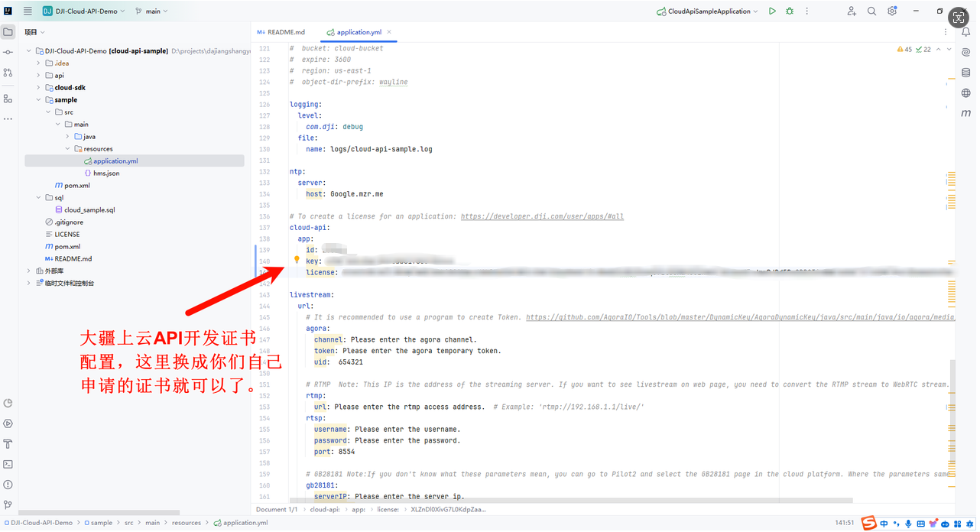Open the Build hammer tool window
Viewport: 980px width, 532px height.
tap(8, 444)
